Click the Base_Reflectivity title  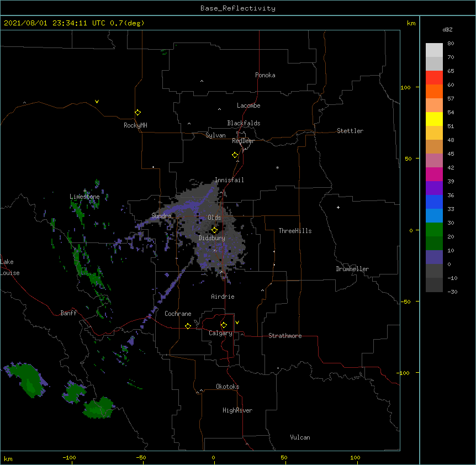[x=238, y=8]
